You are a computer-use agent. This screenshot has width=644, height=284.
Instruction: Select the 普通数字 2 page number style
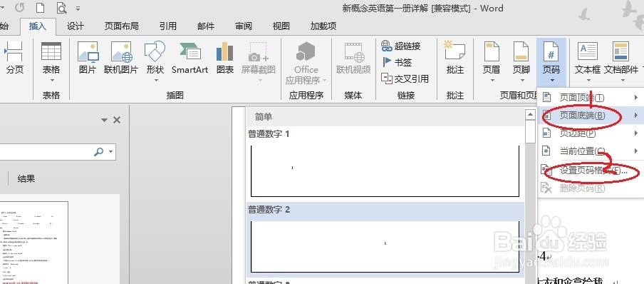point(385,240)
